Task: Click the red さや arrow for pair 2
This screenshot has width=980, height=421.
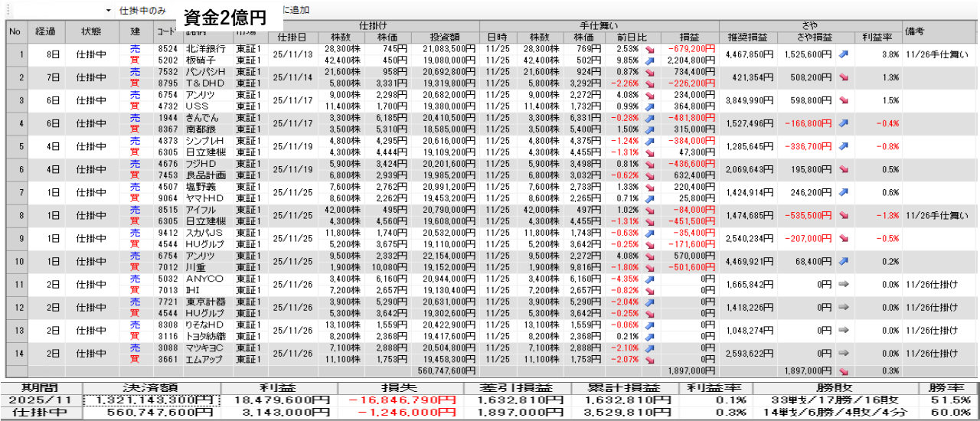Action: click(x=843, y=77)
